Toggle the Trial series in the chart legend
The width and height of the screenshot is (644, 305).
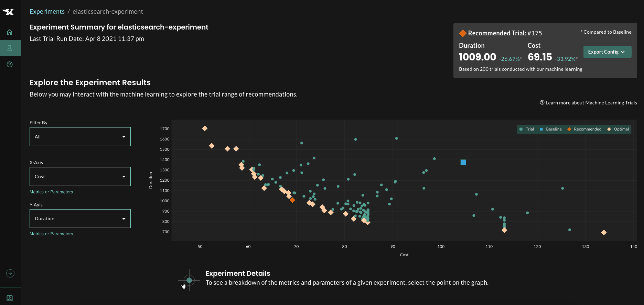(x=527, y=129)
